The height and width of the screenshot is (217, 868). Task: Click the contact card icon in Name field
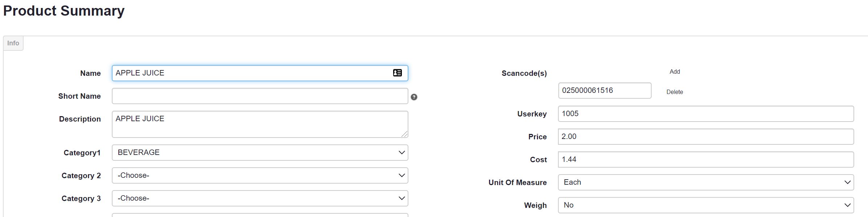pos(397,73)
